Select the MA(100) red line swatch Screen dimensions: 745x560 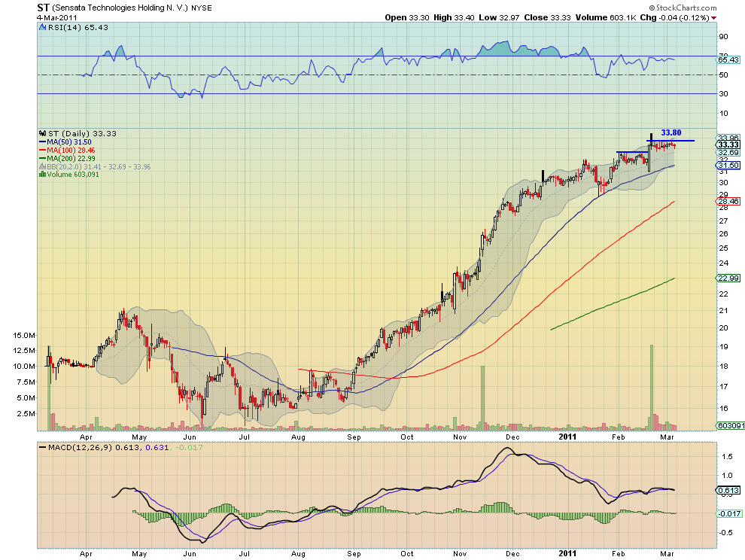[42, 151]
